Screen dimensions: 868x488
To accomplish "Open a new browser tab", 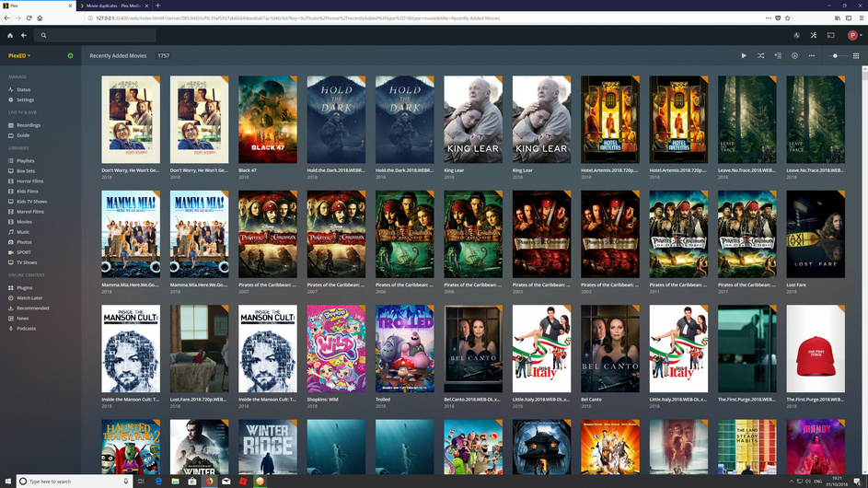I will click(157, 6).
